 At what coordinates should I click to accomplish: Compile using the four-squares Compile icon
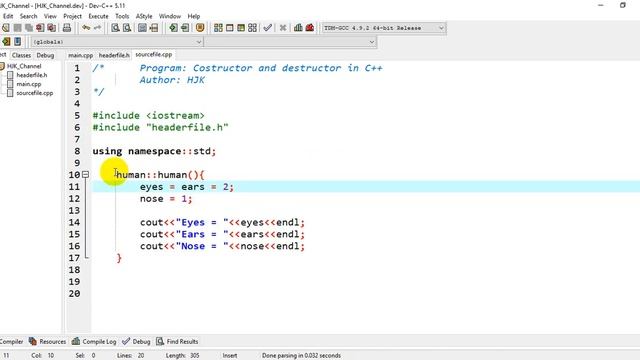pos(218,28)
